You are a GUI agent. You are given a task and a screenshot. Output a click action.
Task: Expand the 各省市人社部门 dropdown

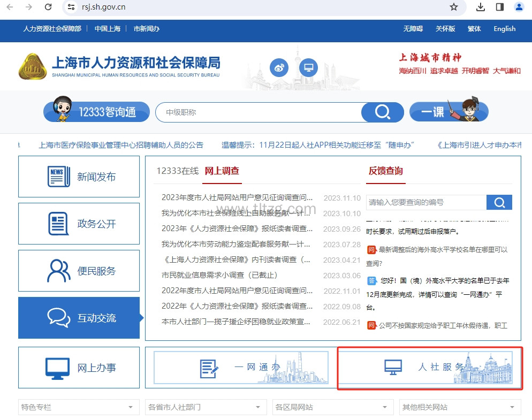[206, 407]
